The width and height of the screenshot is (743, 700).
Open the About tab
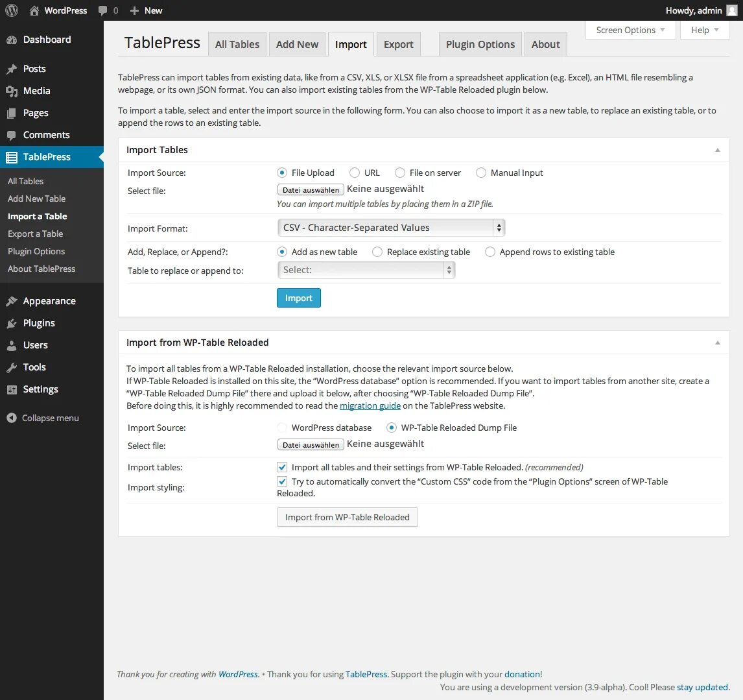click(546, 44)
